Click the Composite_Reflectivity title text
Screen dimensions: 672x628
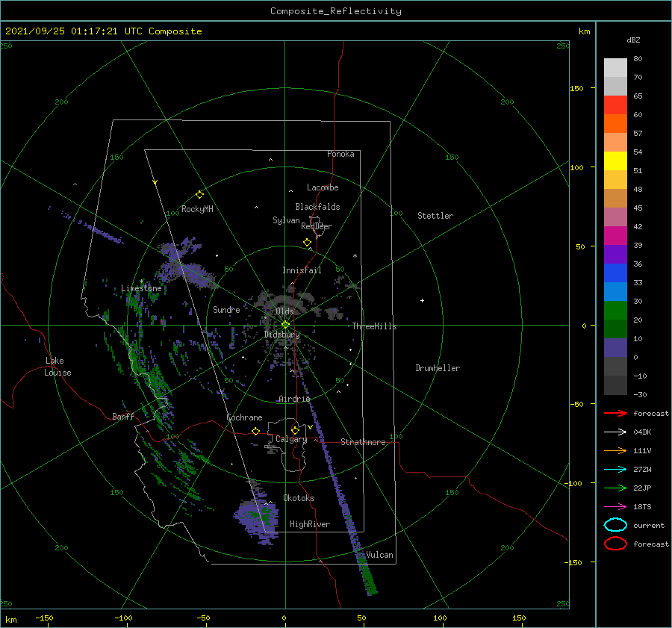point(336,11)
